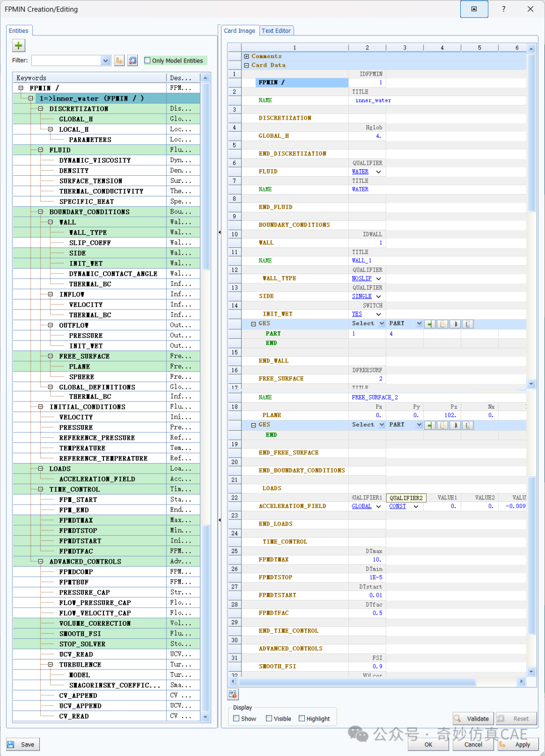The width and height of the screenshot is (545, 756).
Task: Click the fourth tool icon in second GES row
Action: (x=468, y=425)
